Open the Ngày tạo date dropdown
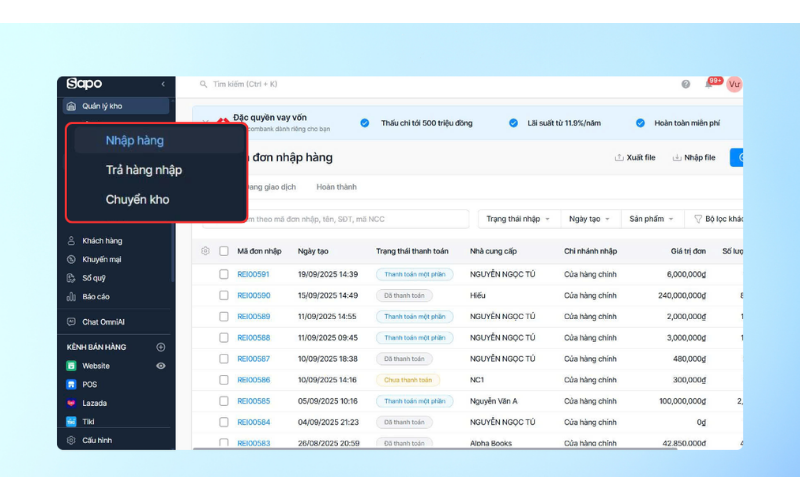The width and height of the screenshot is (800, 500). click(x=588, y=219)
